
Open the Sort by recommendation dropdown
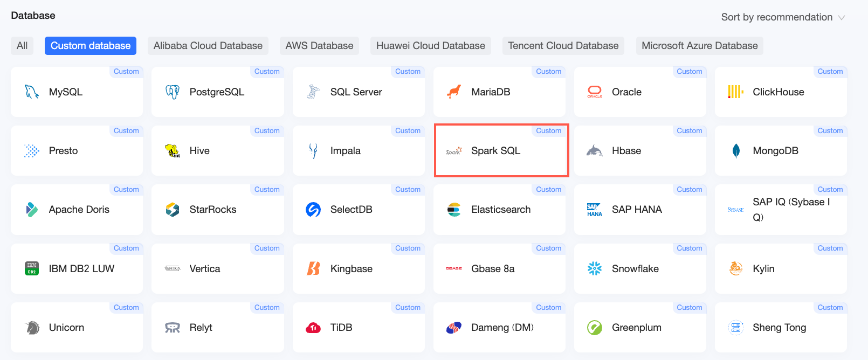(x=783, y=17)
